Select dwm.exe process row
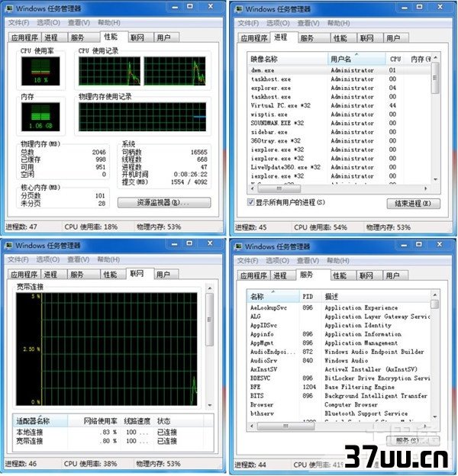 click(x=340, y=70)
